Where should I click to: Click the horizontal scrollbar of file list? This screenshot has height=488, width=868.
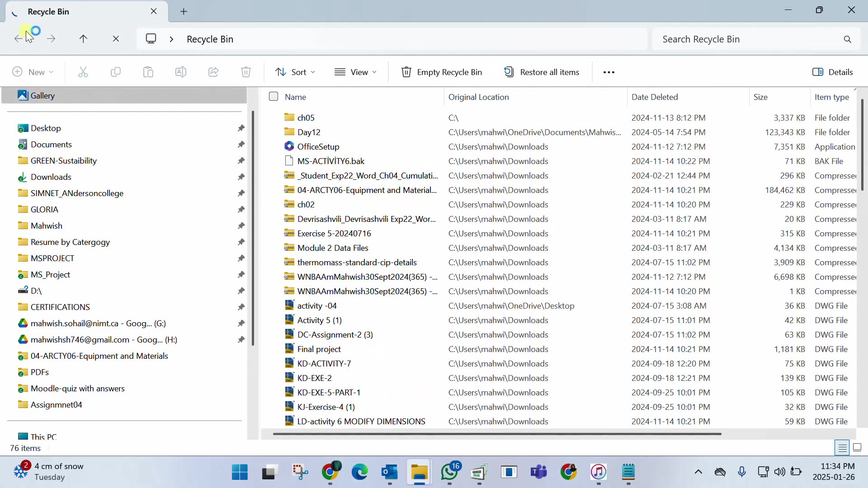pos(497,434)
